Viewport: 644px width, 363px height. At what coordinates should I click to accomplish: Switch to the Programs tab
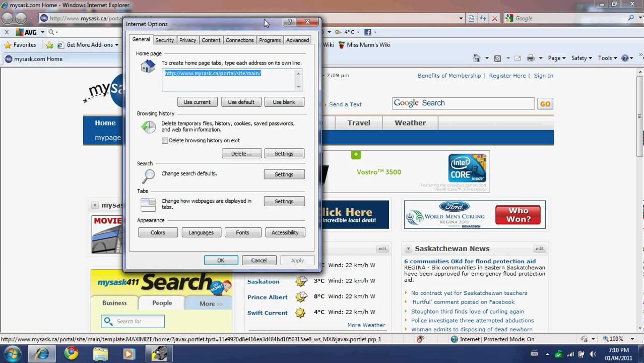click(270, 40)
